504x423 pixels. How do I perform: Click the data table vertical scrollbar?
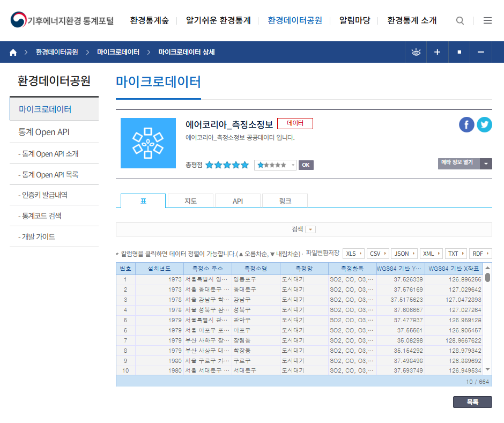487,322
